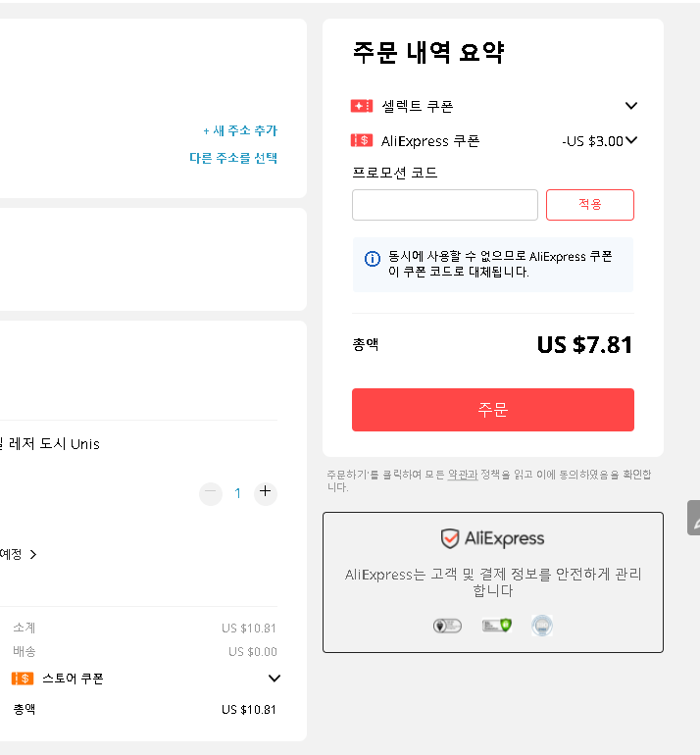Increase quantity with the plus button
This screenshot has height=755, width=700.
[x=266, y=491]
